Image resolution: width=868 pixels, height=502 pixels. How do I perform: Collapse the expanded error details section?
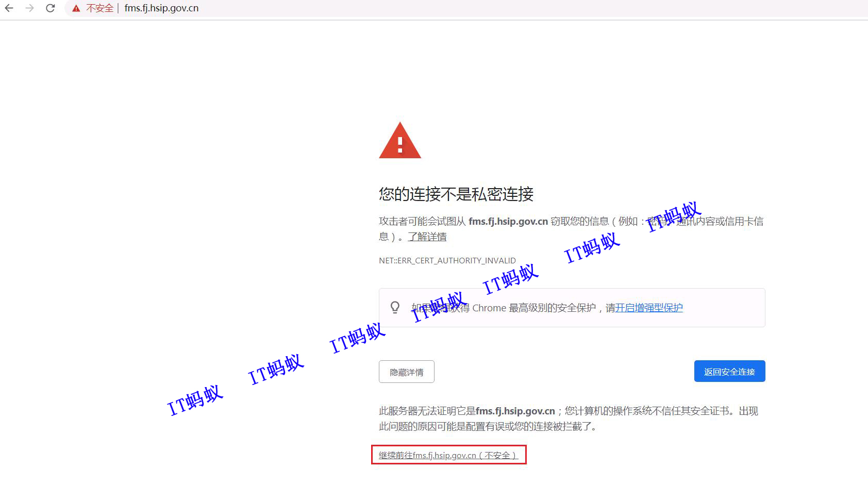coord(406,371)
